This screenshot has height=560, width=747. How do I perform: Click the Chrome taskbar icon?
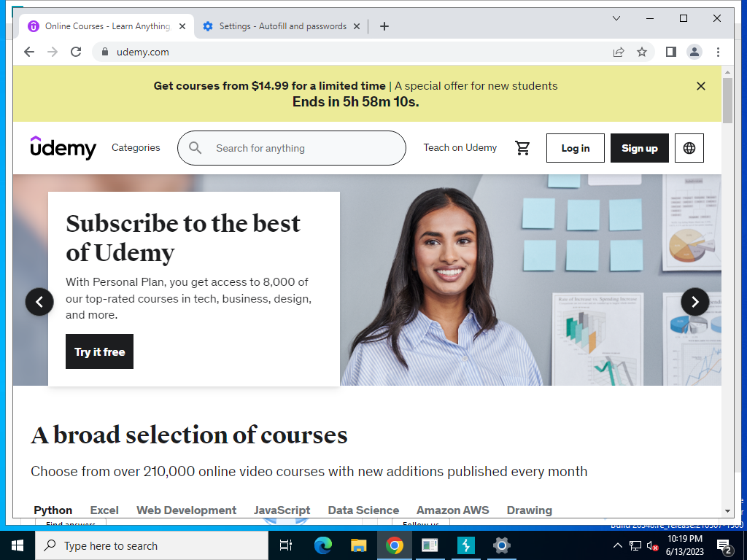pyautogui.click(x=395, y=545)
